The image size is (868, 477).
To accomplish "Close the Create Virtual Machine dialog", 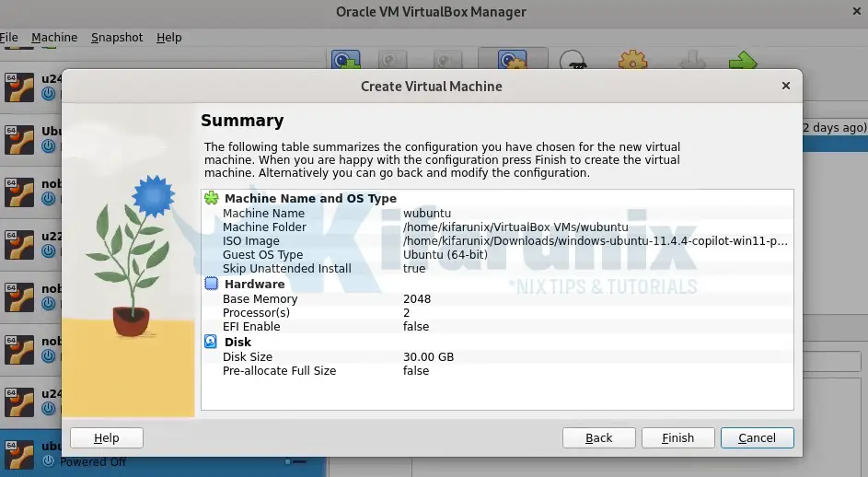I will (x=785, y=86).
